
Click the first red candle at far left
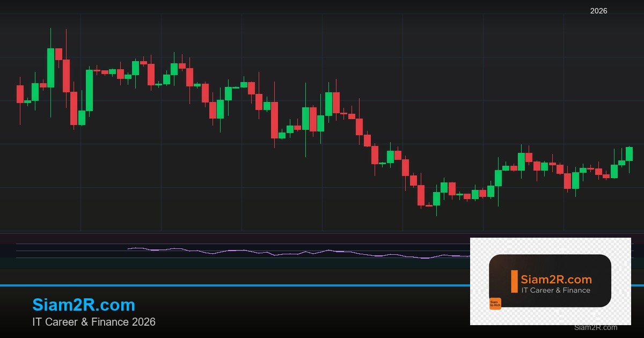[x=20, y=94]
